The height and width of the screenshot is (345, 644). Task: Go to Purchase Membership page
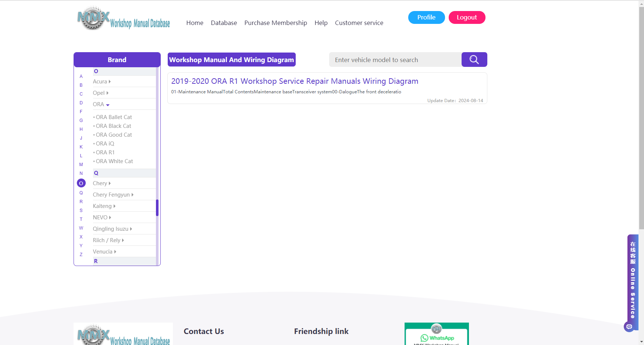276,23
